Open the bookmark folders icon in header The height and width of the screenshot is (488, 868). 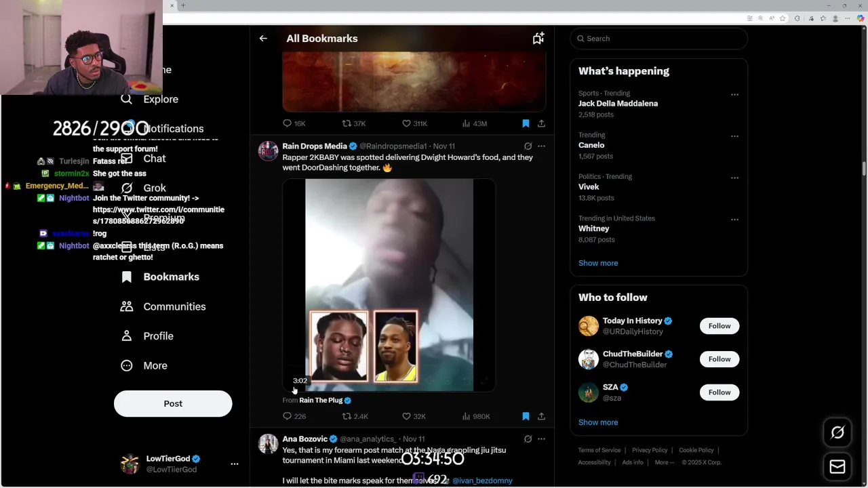(538, 39)
